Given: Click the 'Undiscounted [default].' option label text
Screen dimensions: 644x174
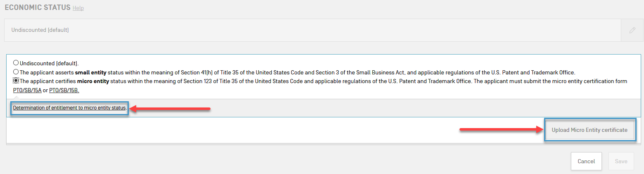Looking at the screenshot, I should [49, 64].
